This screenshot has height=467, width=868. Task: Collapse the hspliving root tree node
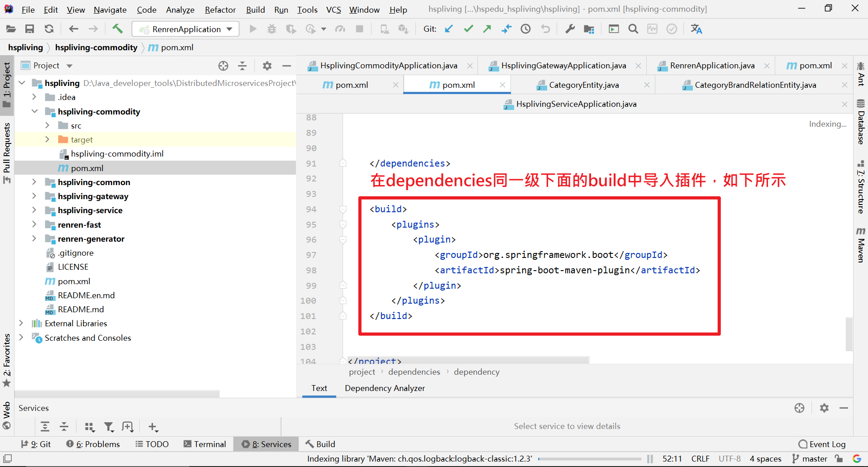(x=22, y=83)
